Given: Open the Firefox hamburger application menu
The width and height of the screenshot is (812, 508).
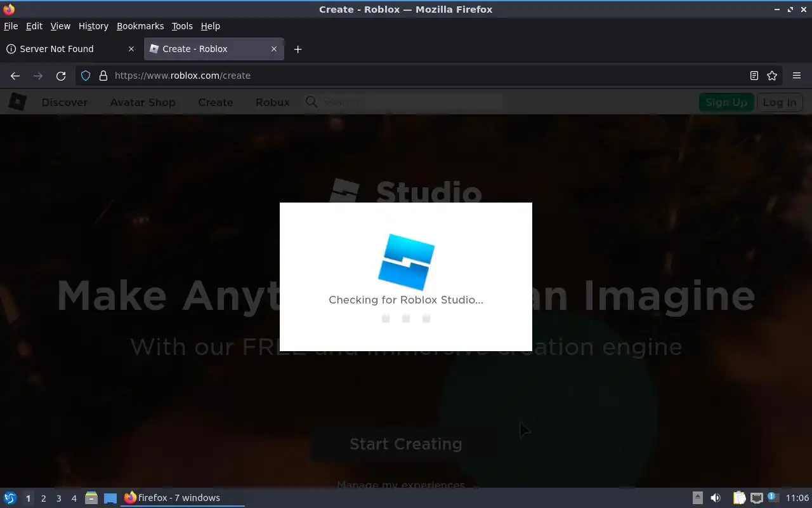Looking at the screenshot, I should click(x=797, y=76).
